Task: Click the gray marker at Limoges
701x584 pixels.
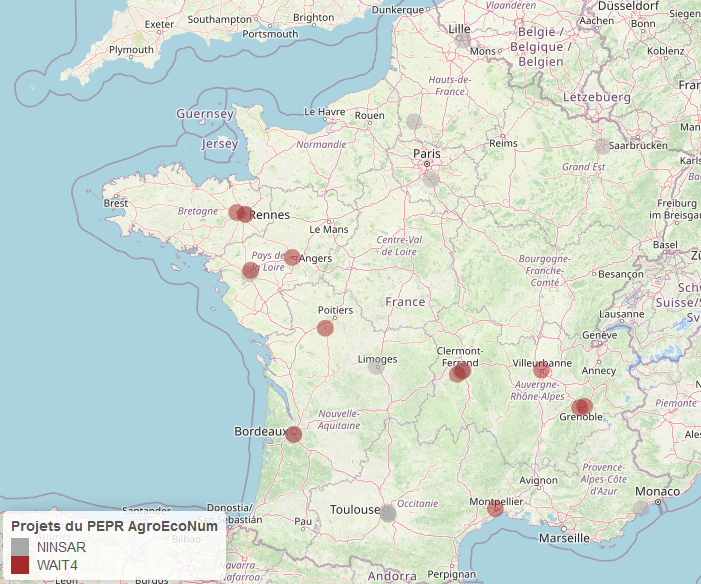Action: (x=375, y=367)
